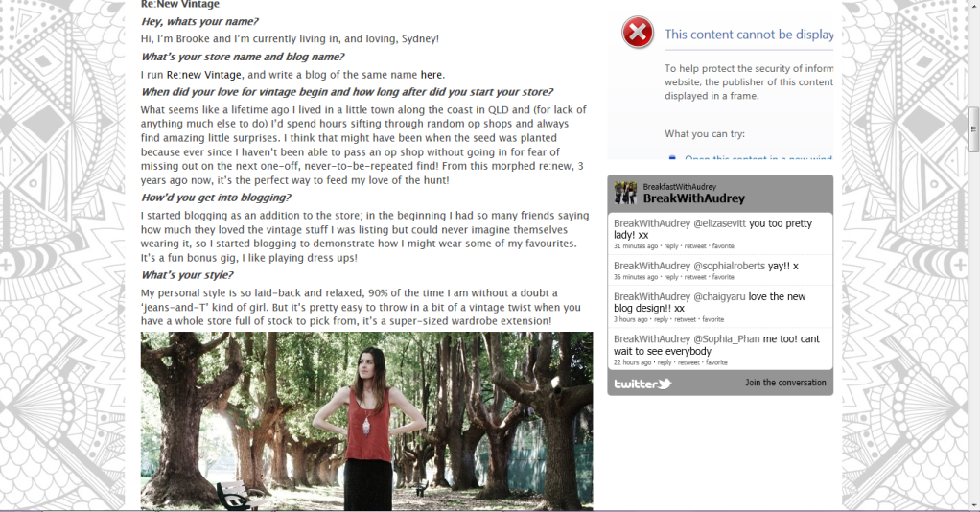980x512 pixels.
Task: Click the vertical scrollbar thumb
Action: [x=973, y=128]
